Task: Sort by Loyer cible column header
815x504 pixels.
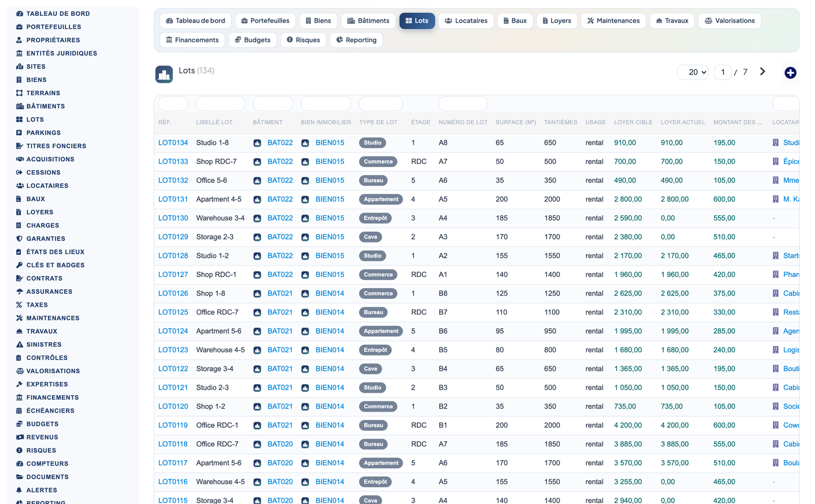Action: click(x=633, y=122)
